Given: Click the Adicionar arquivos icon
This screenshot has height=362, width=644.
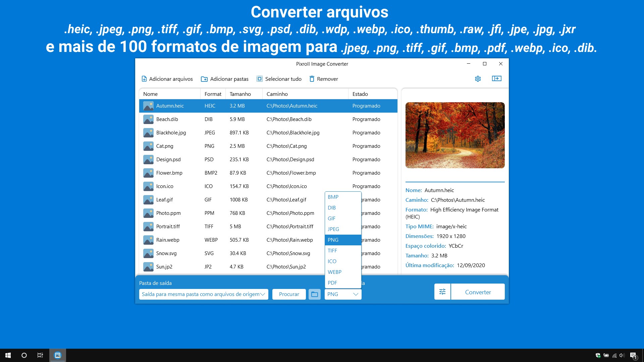Looking at the screenshot, I should tap(144, 79).
